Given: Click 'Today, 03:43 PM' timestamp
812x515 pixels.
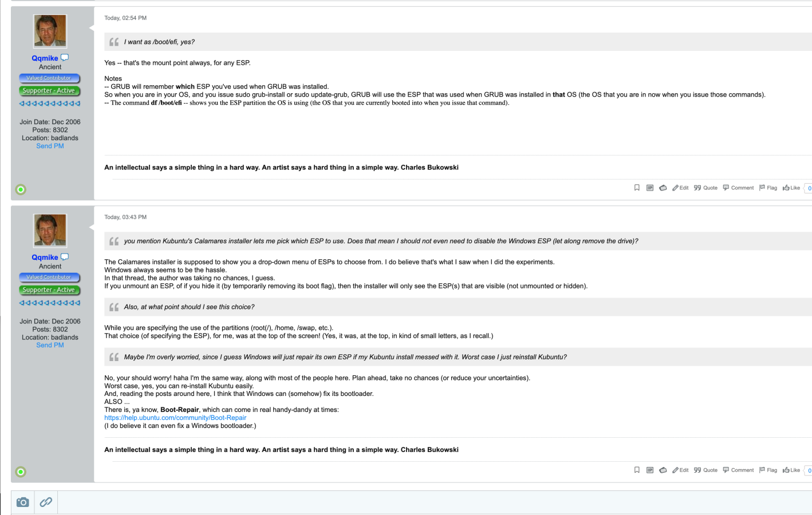Looking at the screenshot, I should point(125,217).
